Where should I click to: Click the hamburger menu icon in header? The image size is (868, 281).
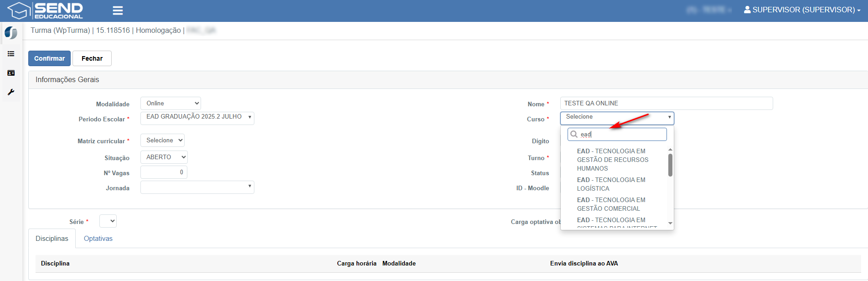point(118,10)
